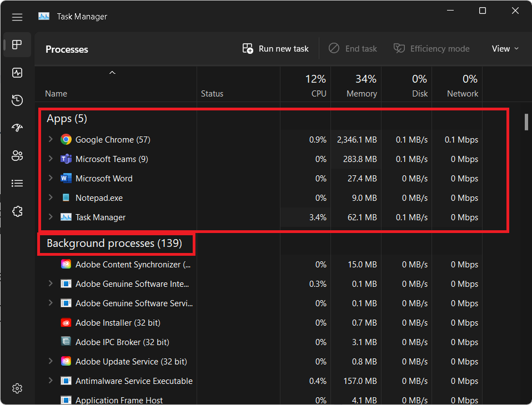Open Task Manager settings gear

click(x=17, y=388)
